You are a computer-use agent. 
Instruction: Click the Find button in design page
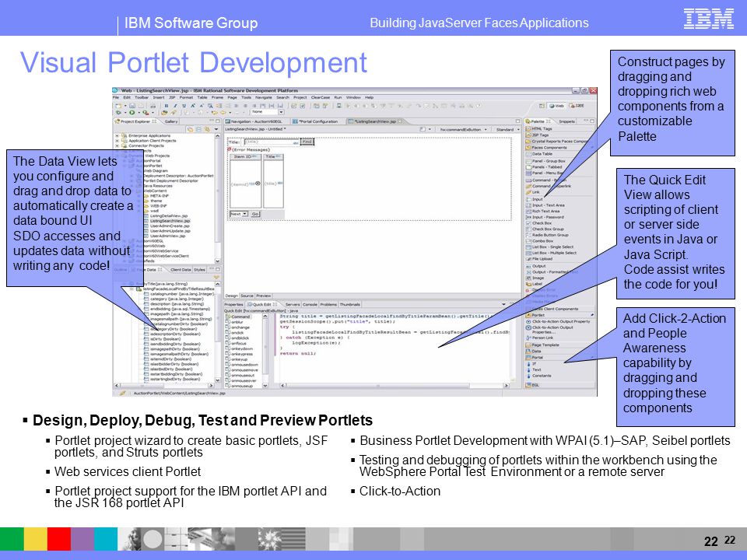pyautogui.click(x=307, y=142)
